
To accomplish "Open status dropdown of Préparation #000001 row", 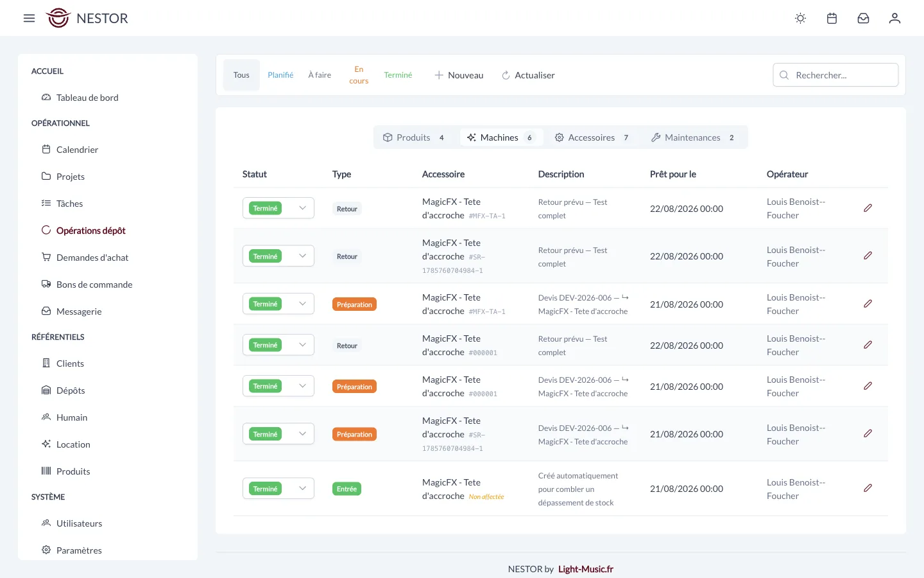I will point(278,386).
